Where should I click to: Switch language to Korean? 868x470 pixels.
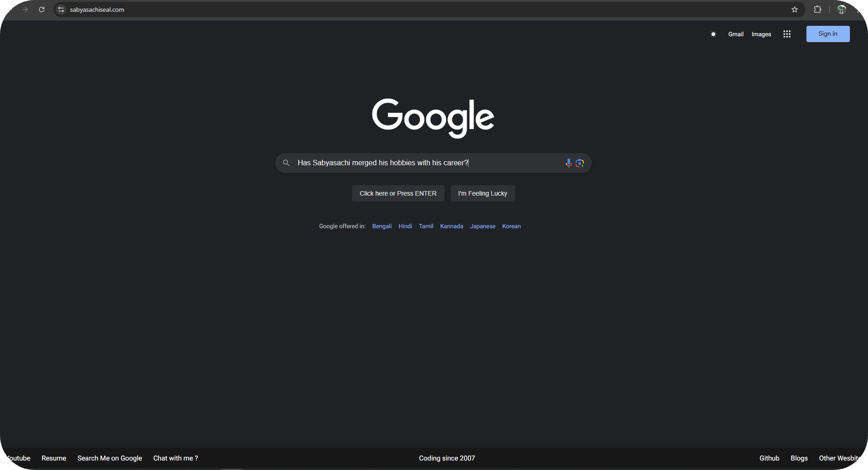(x=511, y=226)
